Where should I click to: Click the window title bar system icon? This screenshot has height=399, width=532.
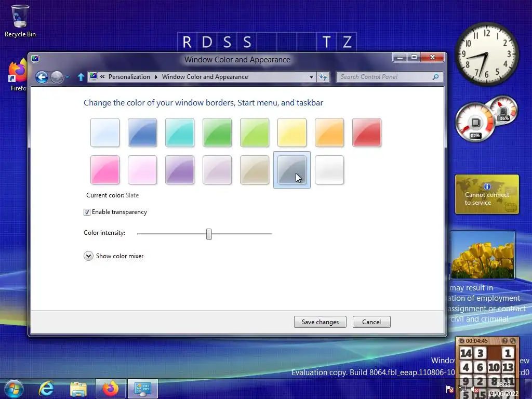[35, 59]
